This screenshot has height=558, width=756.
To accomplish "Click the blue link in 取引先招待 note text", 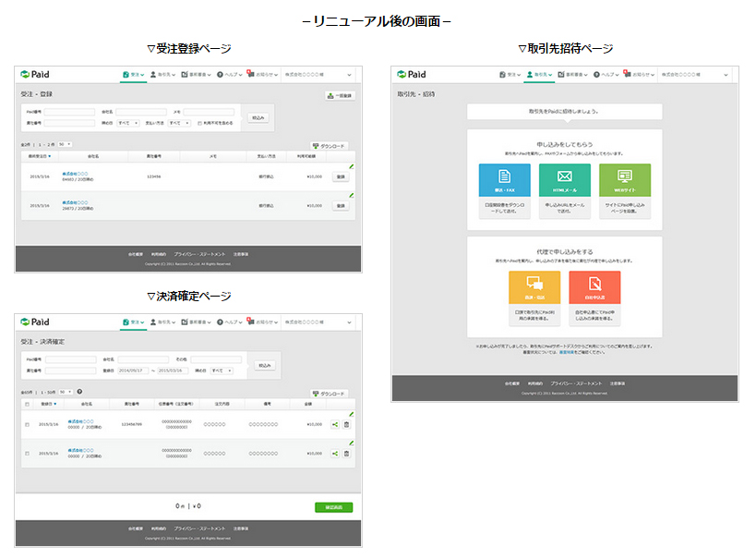I will pos(567,352).
